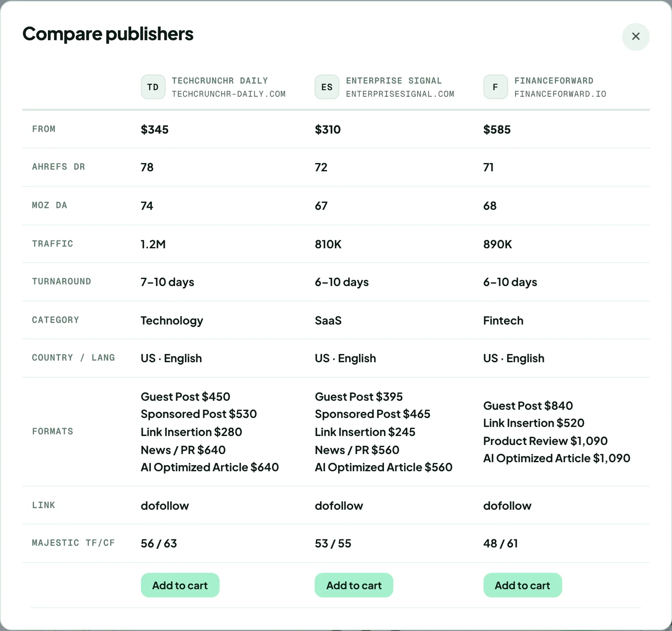Click the F publisher avatar icon
This screenshot has height=631, width=672.
coord(495,87)
